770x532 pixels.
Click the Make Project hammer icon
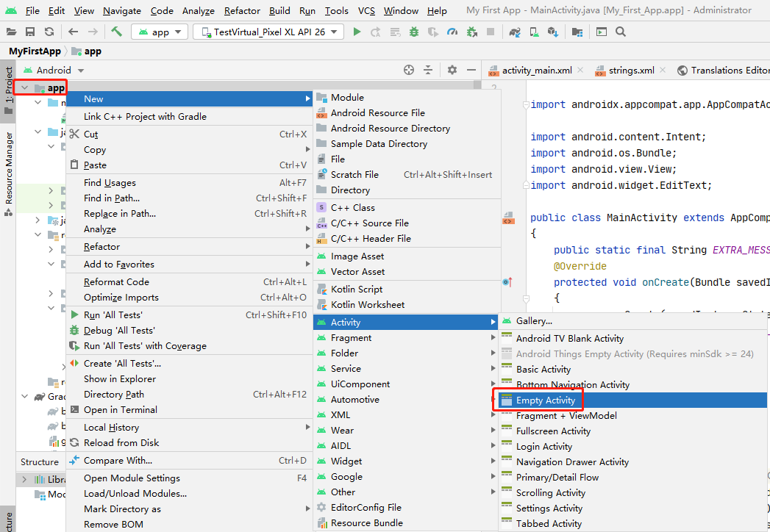pyautogui.click(x=115, y=32)
